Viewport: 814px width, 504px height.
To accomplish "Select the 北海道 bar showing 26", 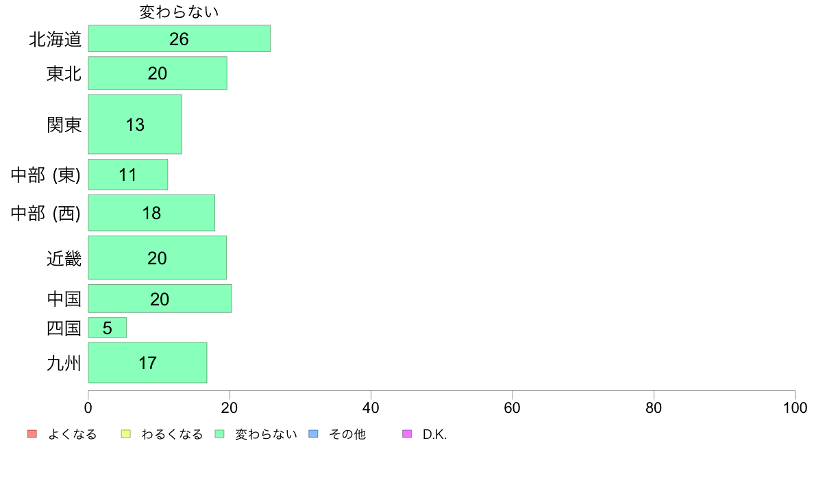I will [179, 38].
